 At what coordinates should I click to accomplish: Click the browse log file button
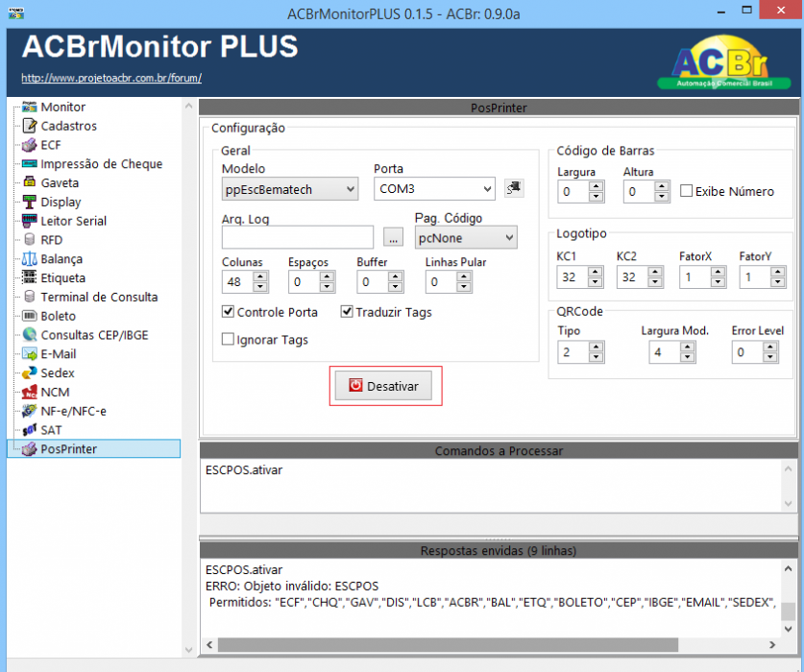[x=393, y=238]
